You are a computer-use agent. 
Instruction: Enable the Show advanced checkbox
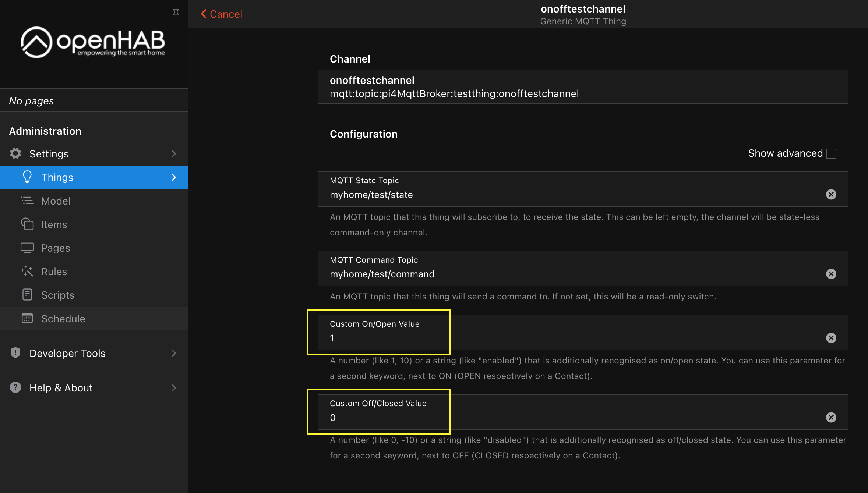831,153
